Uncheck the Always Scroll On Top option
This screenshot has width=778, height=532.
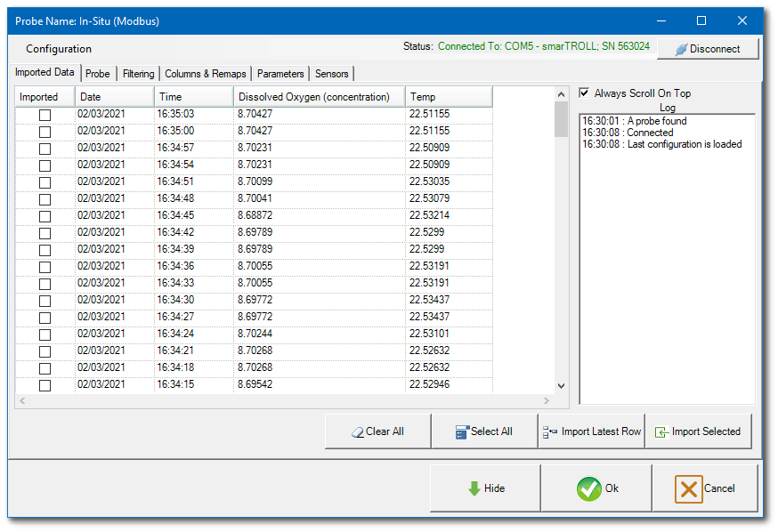pos(584,93)
